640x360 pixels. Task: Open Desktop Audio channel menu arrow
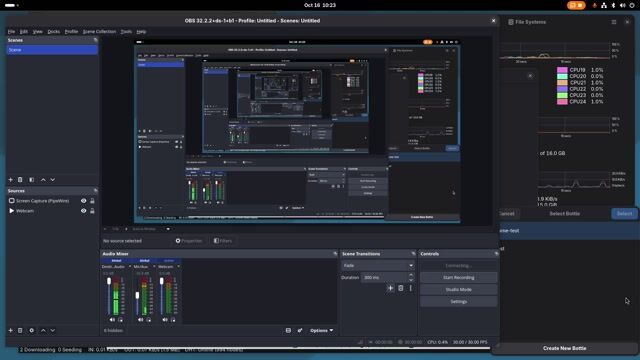(130, 267)
